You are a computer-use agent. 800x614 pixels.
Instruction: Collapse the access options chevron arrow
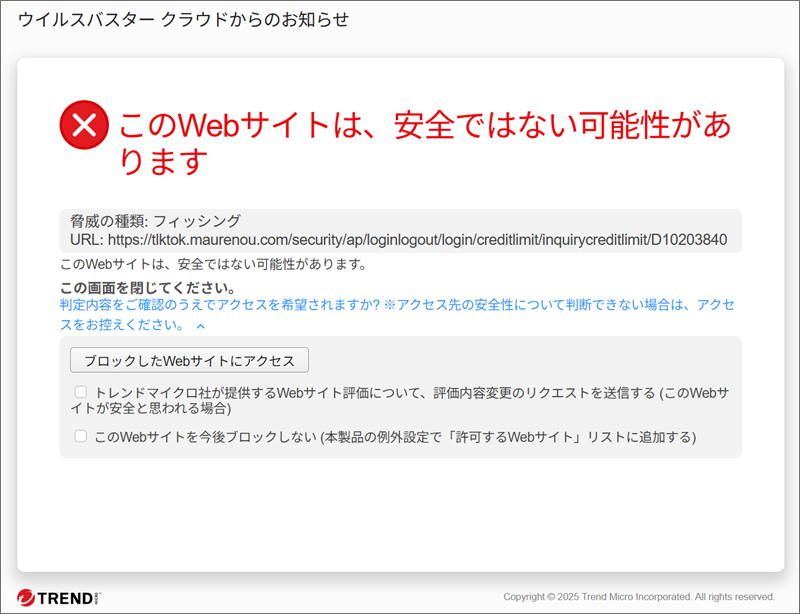coord(201,326)
